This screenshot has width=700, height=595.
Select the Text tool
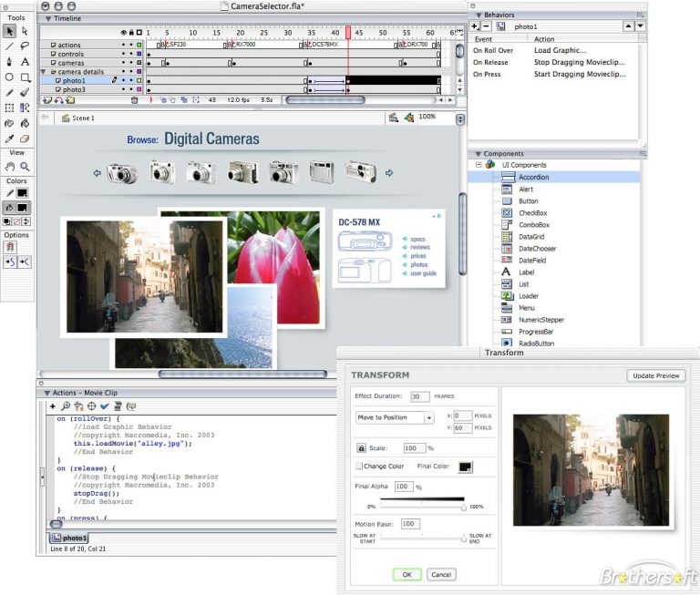pos(25,62)
